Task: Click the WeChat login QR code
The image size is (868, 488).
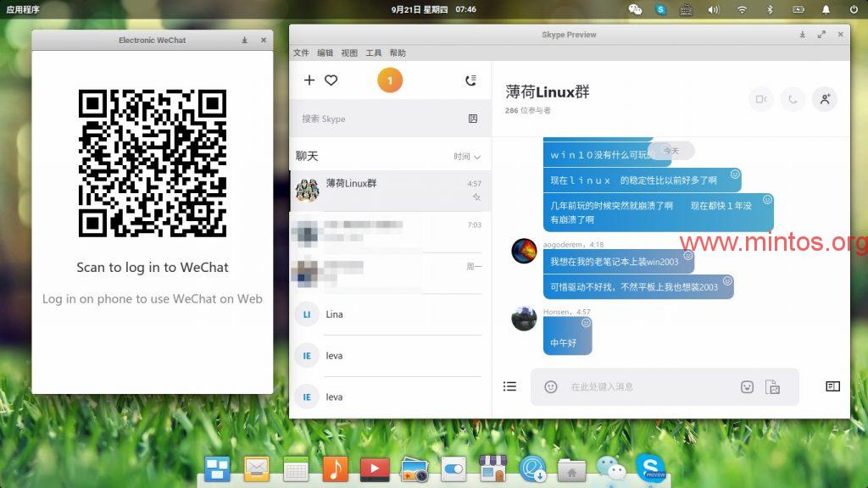Action: click(153, 164)
